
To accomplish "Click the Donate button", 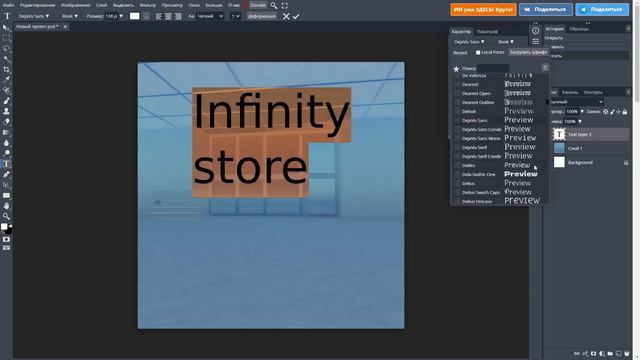I will (x=258, y=5).
